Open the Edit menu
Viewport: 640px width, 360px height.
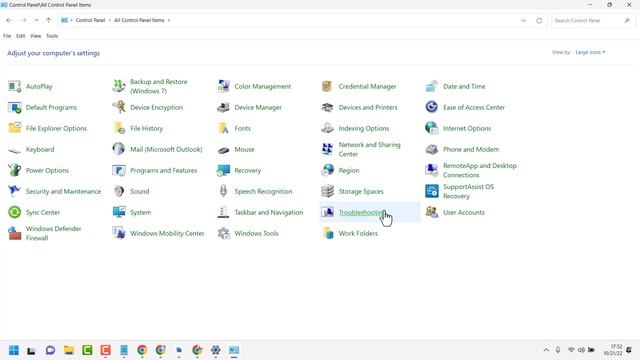pyautogui.click(x=20, y=36)
